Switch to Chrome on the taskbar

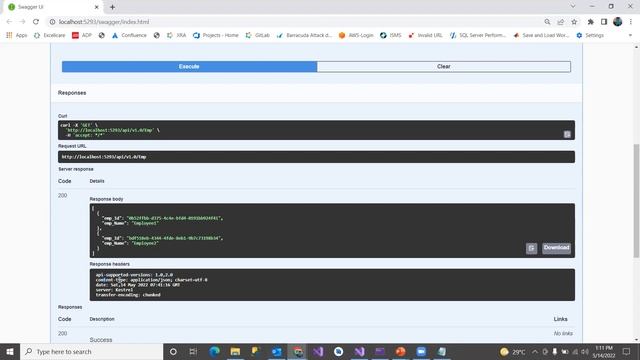coord(298,351)
